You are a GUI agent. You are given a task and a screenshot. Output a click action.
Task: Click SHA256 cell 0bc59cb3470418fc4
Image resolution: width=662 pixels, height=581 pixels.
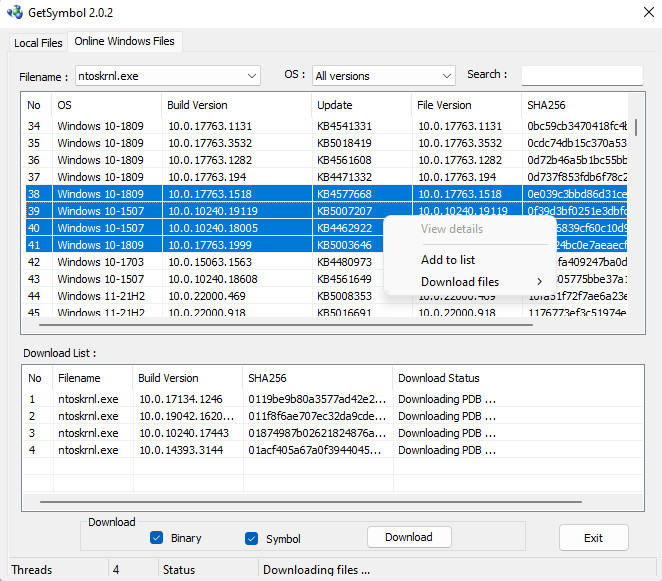pyautogui.click(x=577, y=126)
